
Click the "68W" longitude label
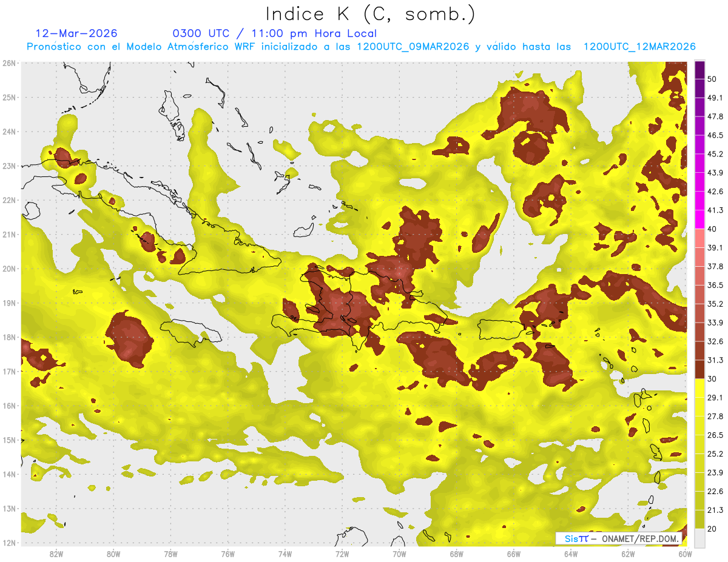pos(457,554)
